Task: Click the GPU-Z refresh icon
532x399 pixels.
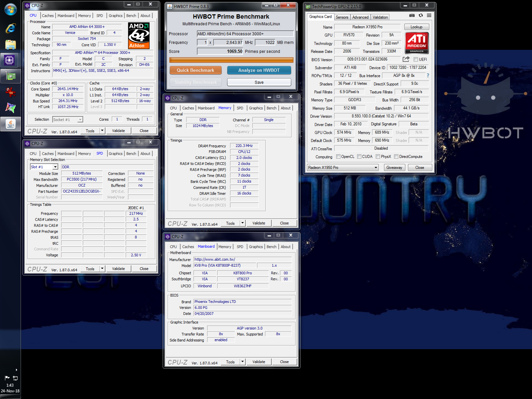Action: click(421, 15)
